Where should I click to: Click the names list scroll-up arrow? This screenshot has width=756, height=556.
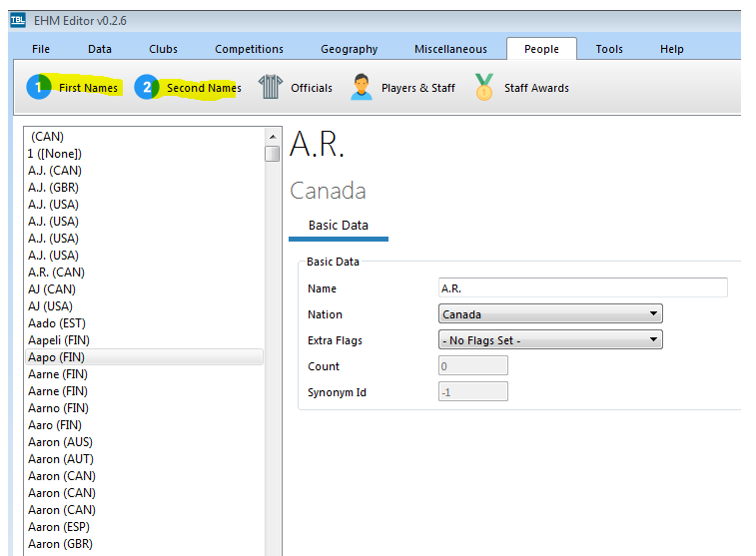273,137
